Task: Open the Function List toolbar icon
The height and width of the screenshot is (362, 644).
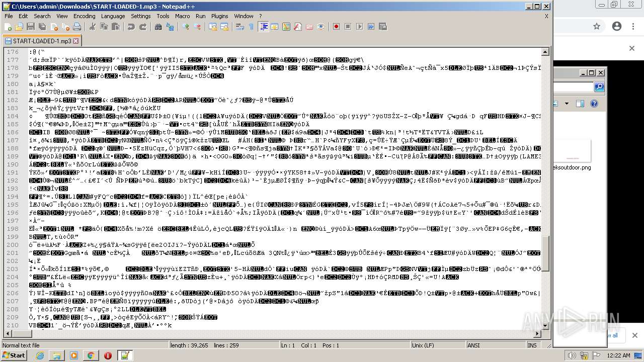Action: point(298,27)
